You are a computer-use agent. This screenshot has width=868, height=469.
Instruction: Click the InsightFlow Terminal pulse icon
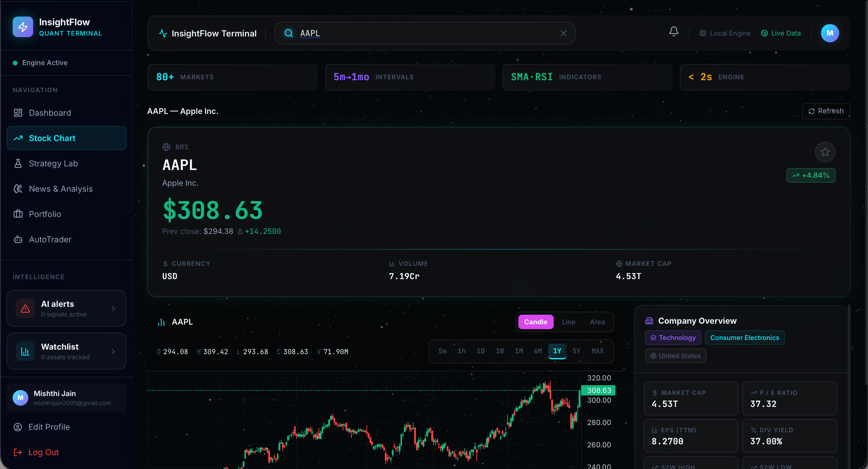(163, 33)
